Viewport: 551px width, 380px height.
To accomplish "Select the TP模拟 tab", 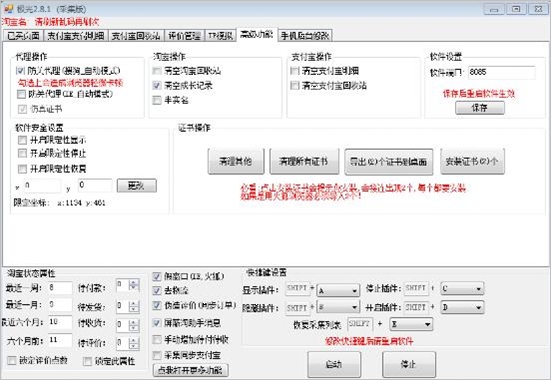I will [x=220, y=36].
